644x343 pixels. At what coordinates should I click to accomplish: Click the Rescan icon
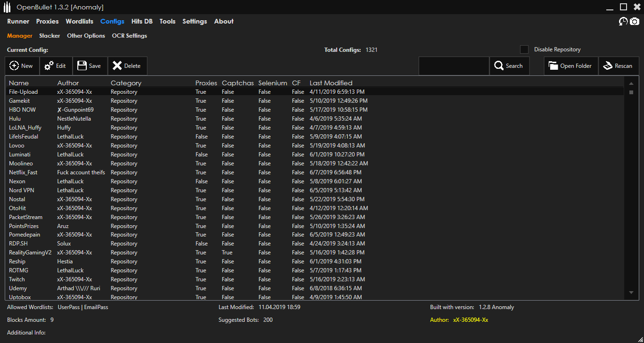click(x=608, y=66)
